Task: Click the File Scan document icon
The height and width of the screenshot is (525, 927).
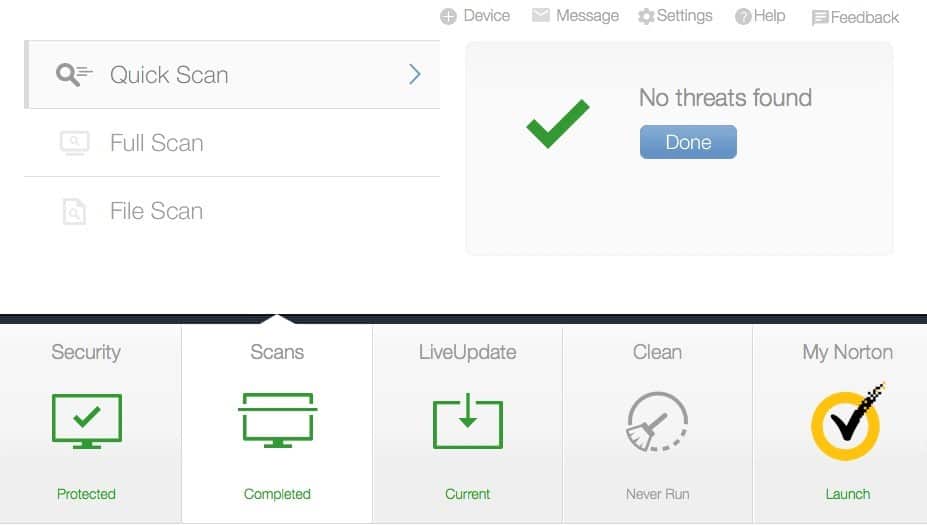Action: [x=74, y=212]
